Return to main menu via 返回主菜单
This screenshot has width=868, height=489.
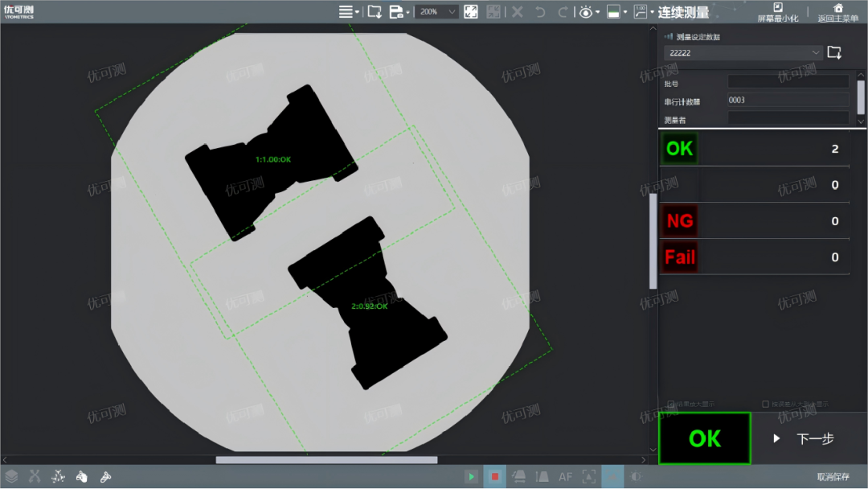837,12
